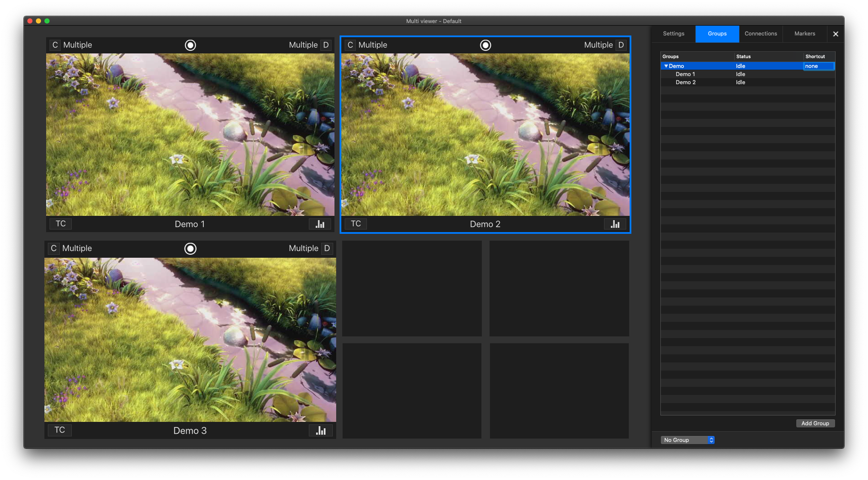This screenshot has width=868, height=480.
Task: Click Idle status of Demo 2 row
Action: click(x=740, y=82)
